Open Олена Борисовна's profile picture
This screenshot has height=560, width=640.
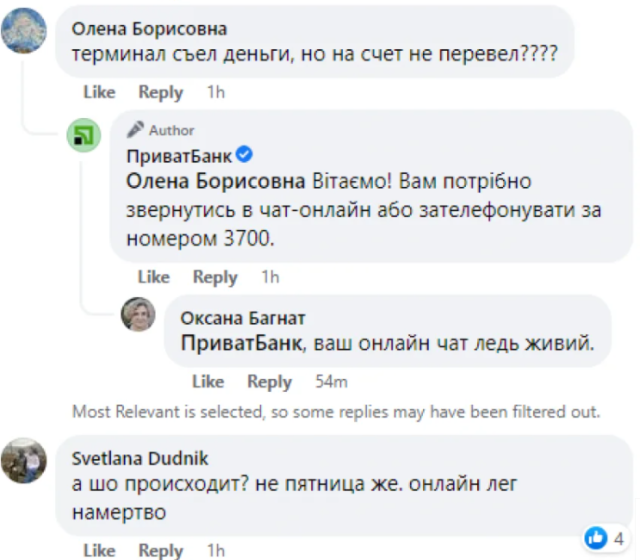click(25, 30)
